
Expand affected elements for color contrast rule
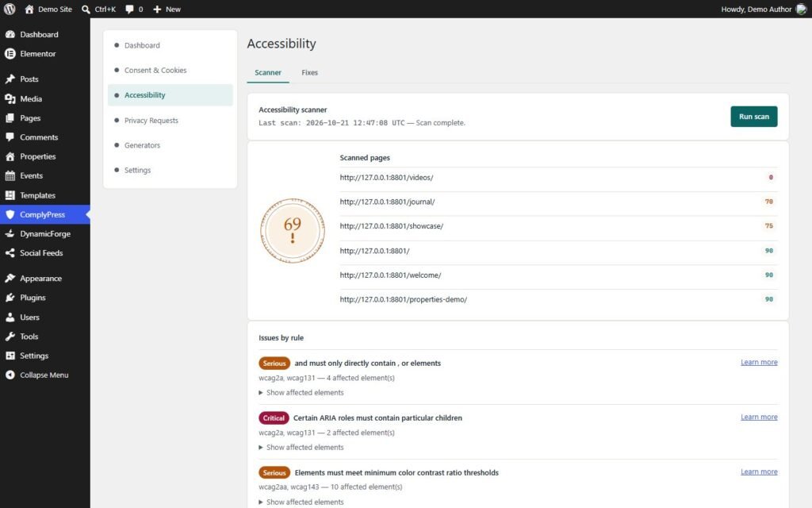(301, 502)
